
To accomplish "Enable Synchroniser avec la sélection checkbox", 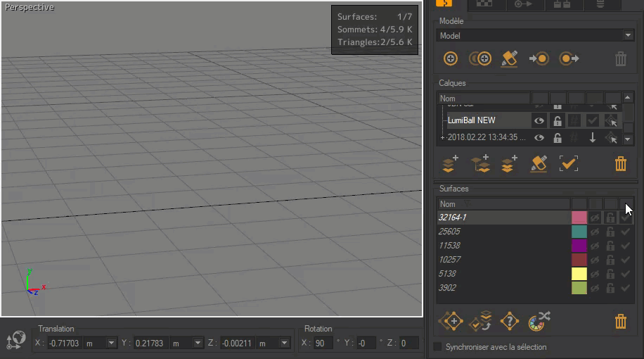I will coord(437,347).
